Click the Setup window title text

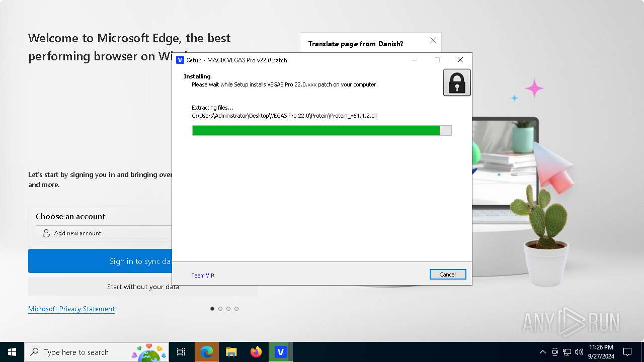click(x=237, y=60)
